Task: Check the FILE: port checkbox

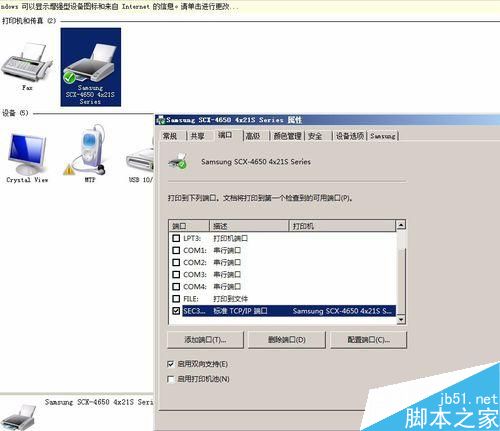Action: [x=176, y=298]
